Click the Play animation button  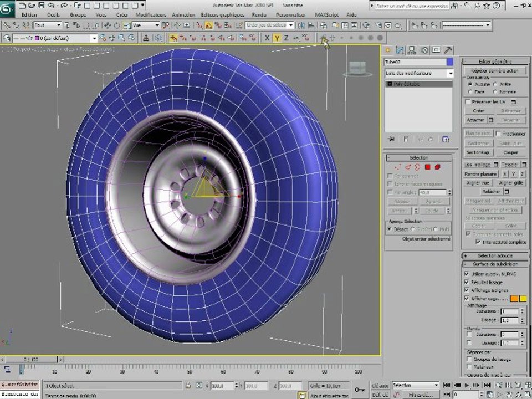[467, 385]
